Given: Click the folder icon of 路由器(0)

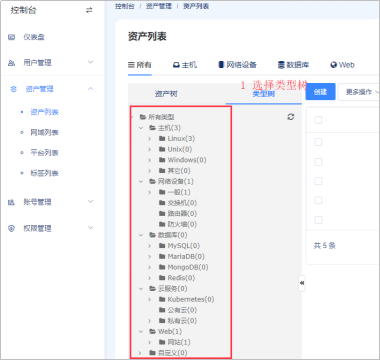Looking at the screenshot, I should (162, 213).
